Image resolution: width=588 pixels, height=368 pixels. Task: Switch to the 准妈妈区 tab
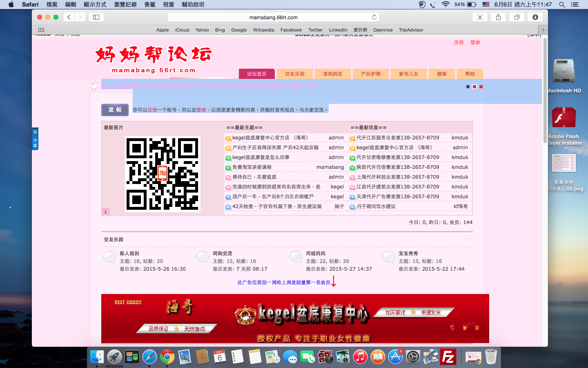click(333, 74)
